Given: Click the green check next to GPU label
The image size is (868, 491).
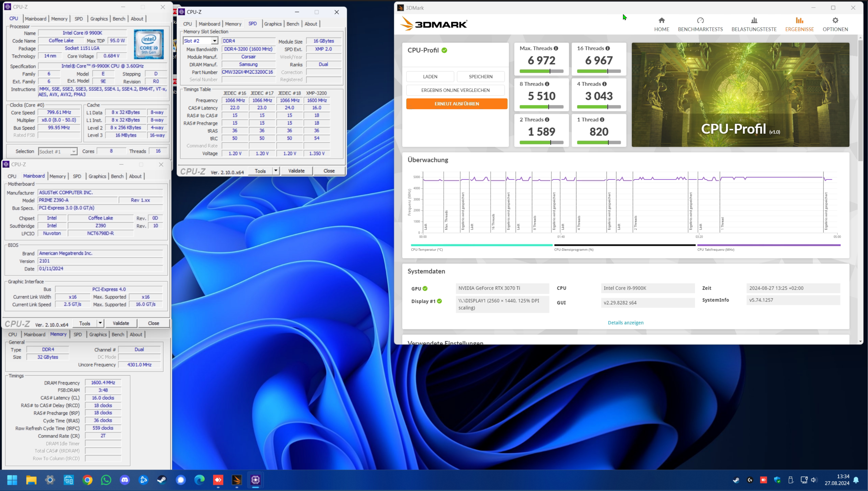Looking at the screenshot, I should [x=425, y=289].
